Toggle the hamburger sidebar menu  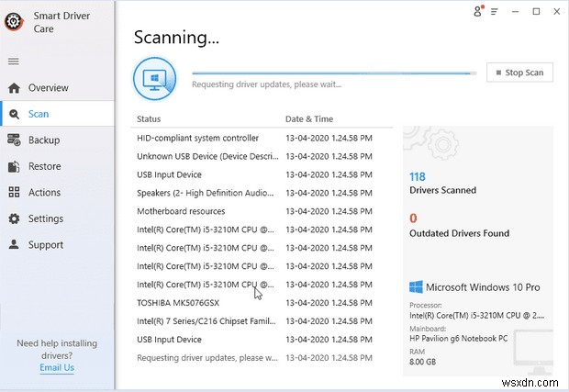point(14,62)
